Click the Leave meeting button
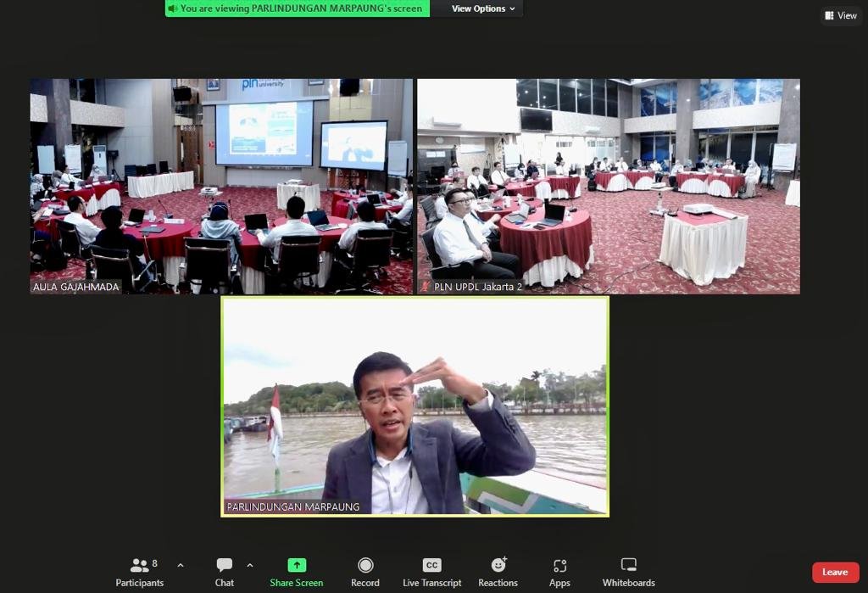 tap(835, 573)
